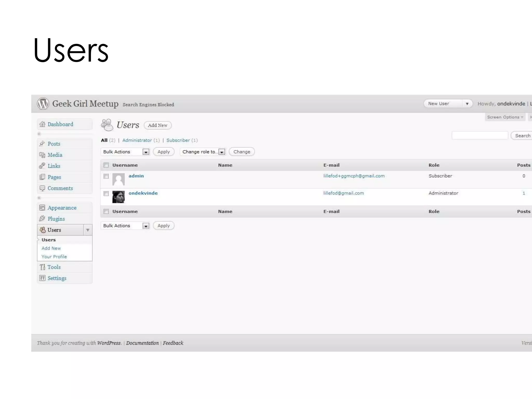
Task: Click the Media icon in sidebar
Action: point(42,155)
